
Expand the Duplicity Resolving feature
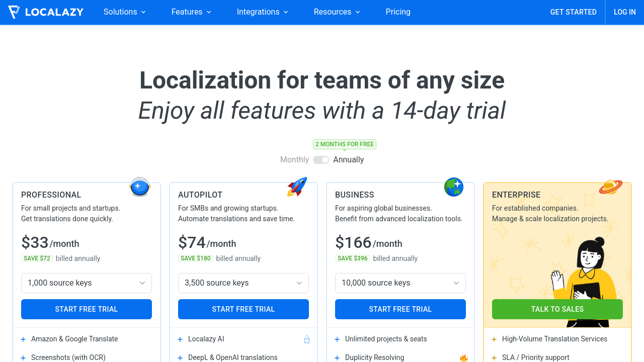(370, 358)
